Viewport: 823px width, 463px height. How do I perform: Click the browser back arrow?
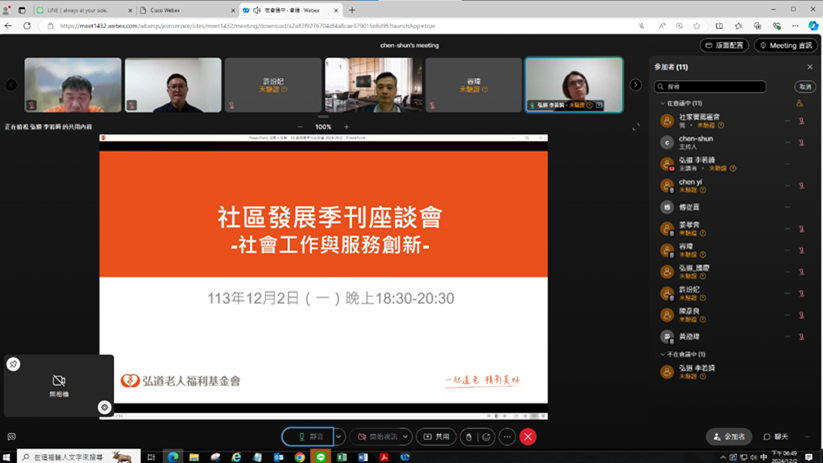pos(8,26)
